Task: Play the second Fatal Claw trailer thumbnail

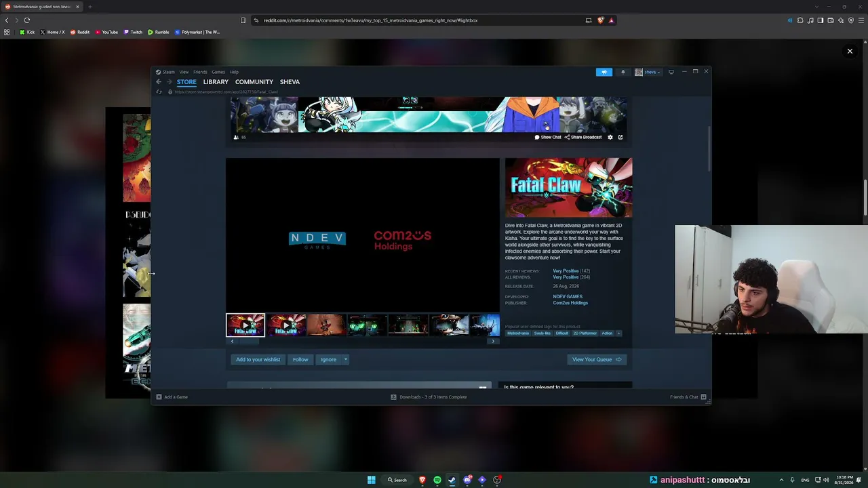Action: 286,325
